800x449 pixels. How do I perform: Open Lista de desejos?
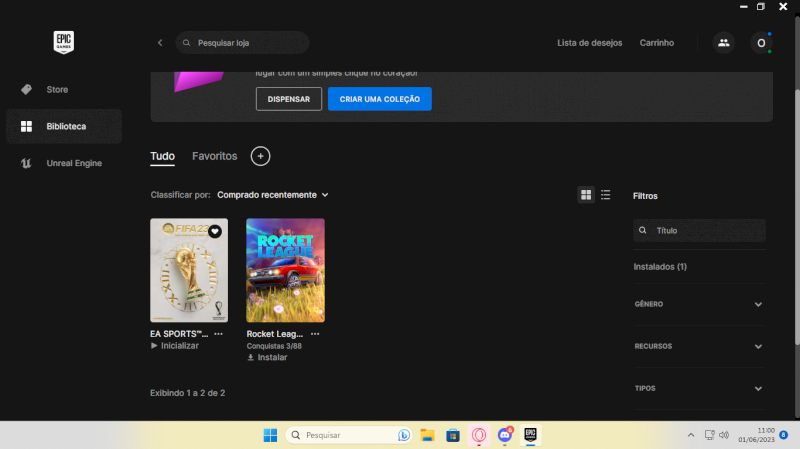tap(589, 43)
